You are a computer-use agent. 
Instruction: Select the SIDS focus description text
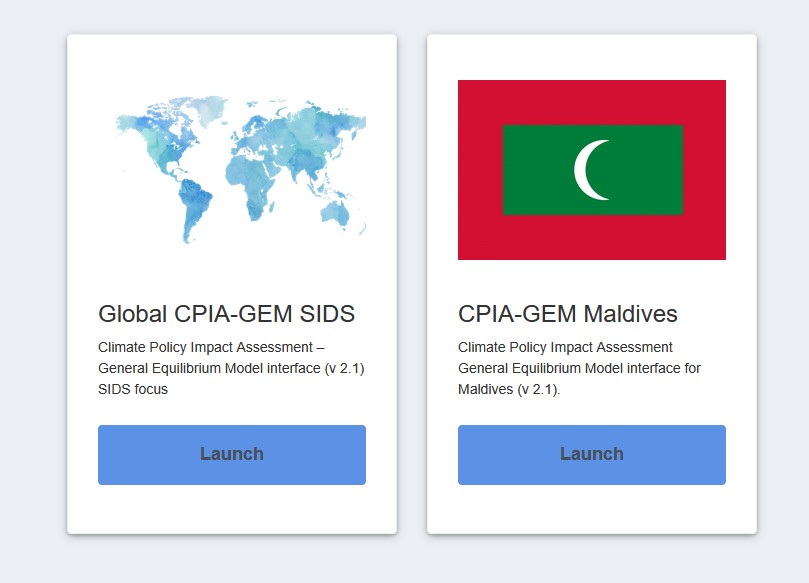(230, 368)
